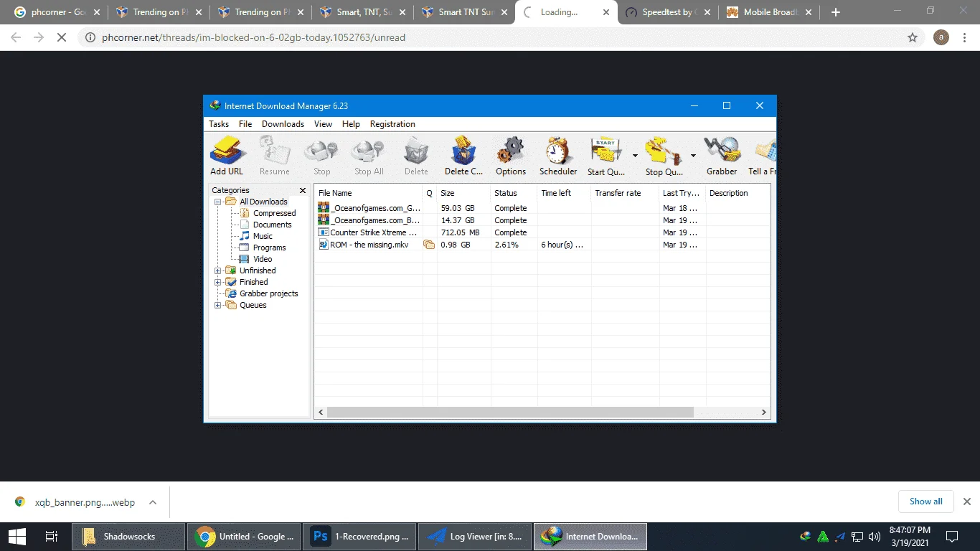Click the Stop Queue icon
This screenshot has height=551, width=980.
pyautogui.click(x=664, y=156)
